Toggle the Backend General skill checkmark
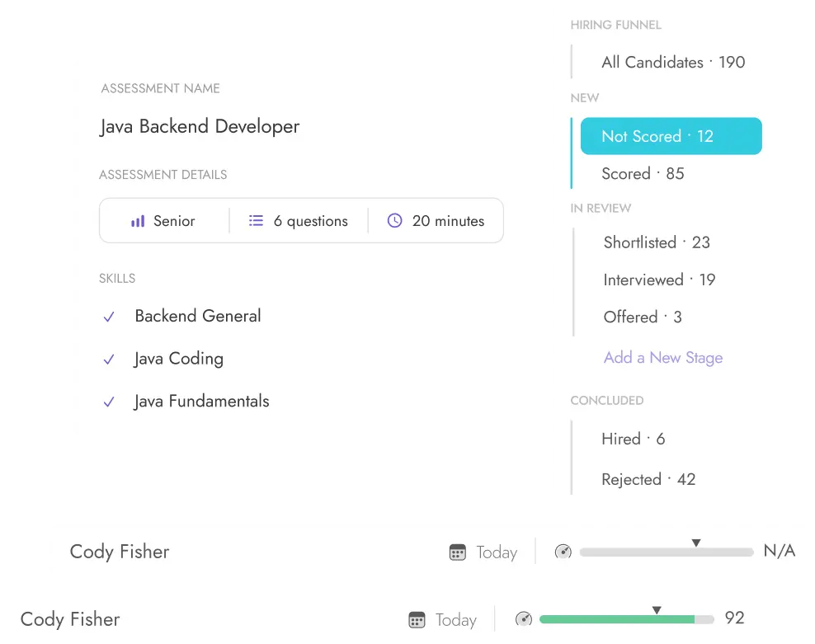 coord(109,317)
